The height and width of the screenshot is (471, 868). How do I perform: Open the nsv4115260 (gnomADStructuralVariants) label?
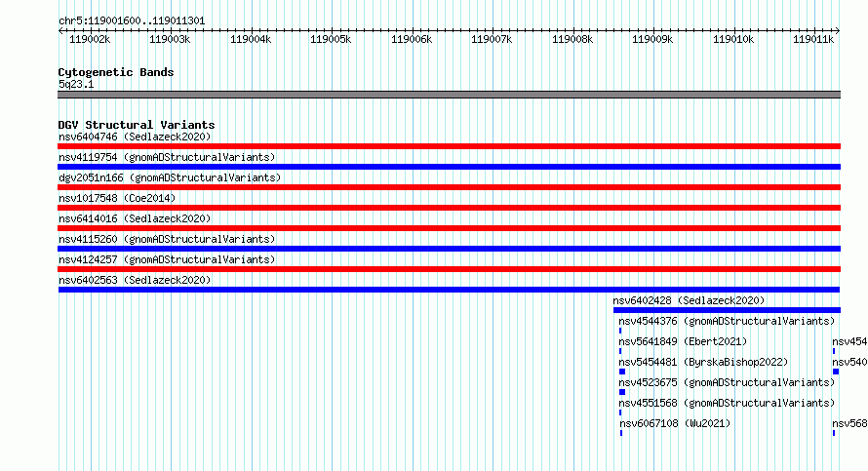point(167,239)
